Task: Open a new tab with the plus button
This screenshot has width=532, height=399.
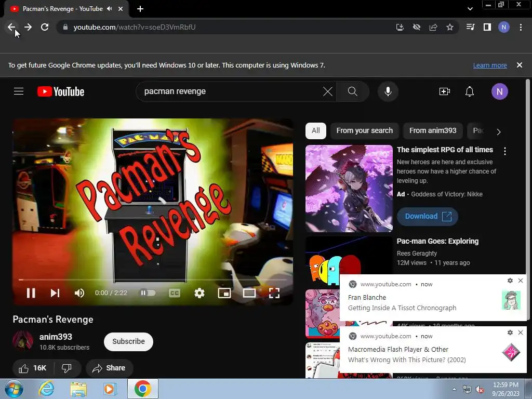Action: tap(140, 9)
